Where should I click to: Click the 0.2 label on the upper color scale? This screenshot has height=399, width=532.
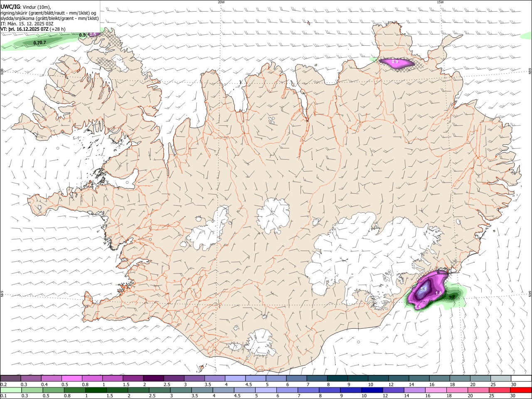point(3,384)
